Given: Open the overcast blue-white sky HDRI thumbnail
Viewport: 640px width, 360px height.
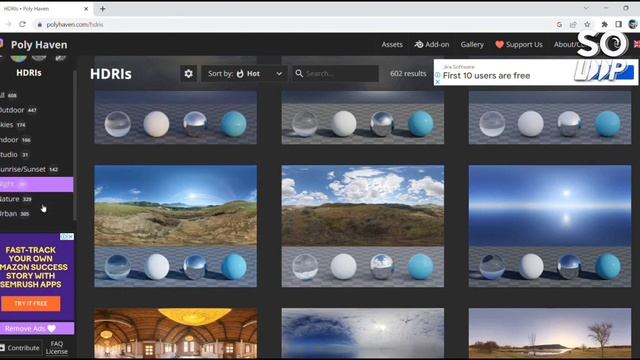Looking at the screenshot, I should (363, 333).
